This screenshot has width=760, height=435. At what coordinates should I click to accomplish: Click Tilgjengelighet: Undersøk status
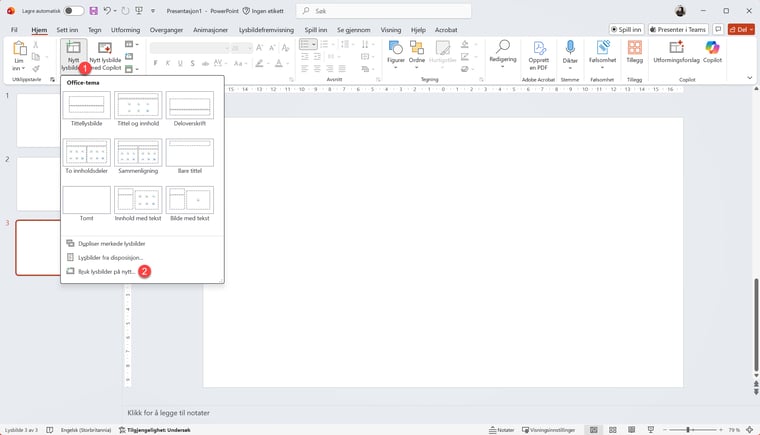155,430
